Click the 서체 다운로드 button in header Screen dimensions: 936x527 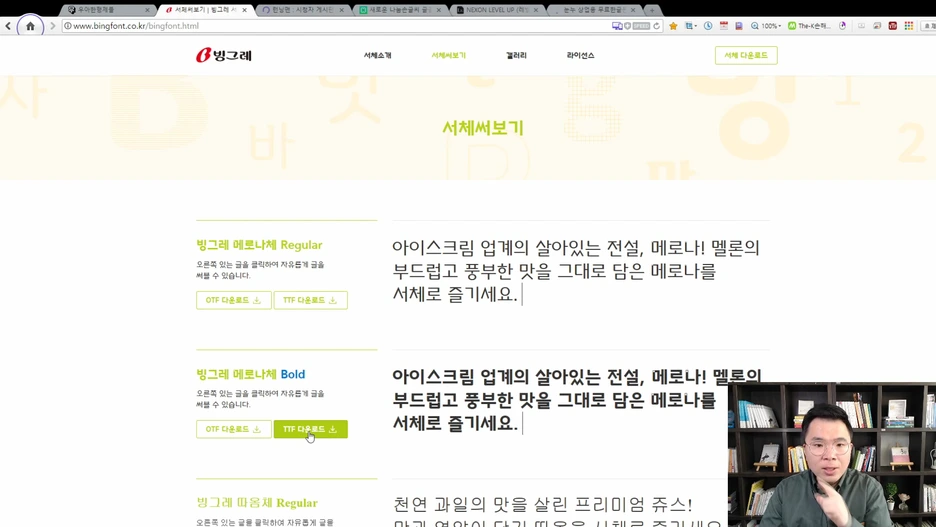(x=746, y=55)
